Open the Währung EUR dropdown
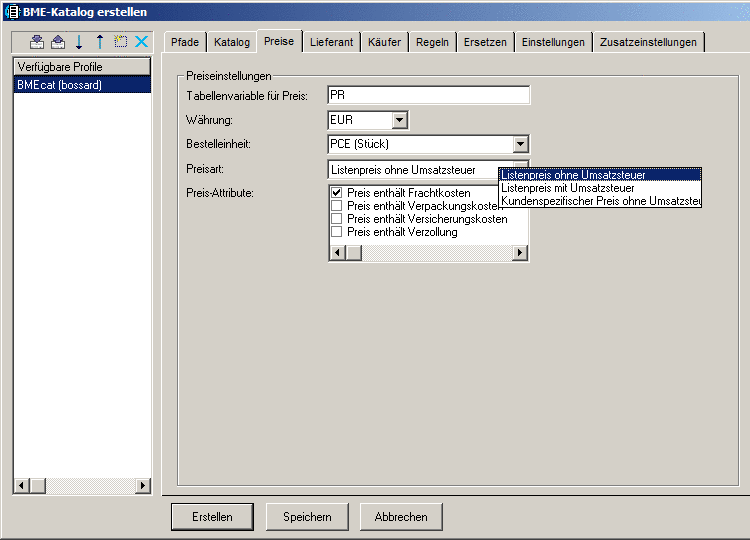 (x=399, y=120)
